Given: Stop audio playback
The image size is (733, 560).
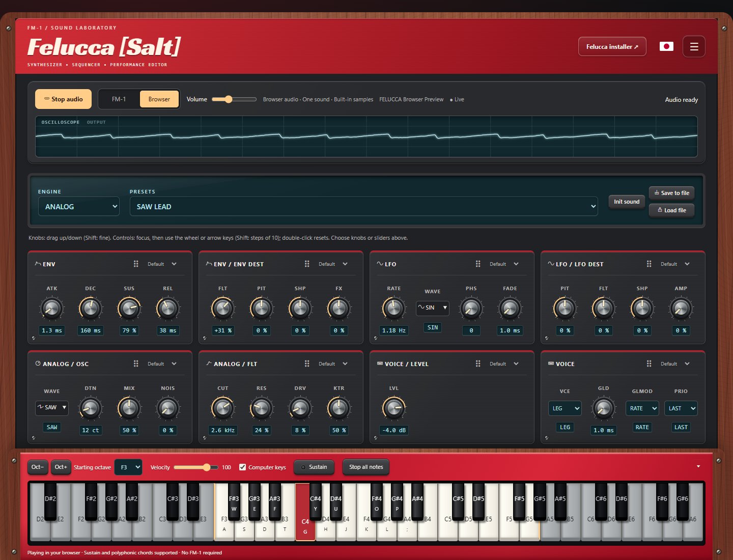Looking at the screenshot, I should [x=63, y=99].
